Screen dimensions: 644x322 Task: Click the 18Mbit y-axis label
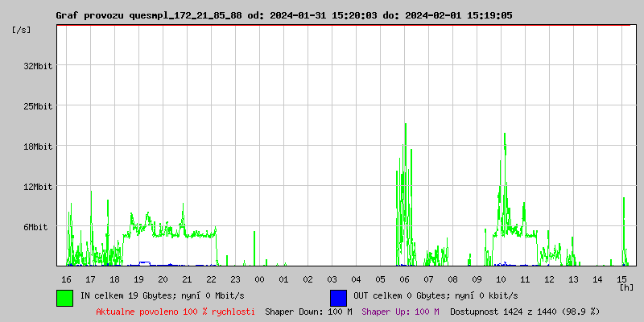[x=37, y=147]
